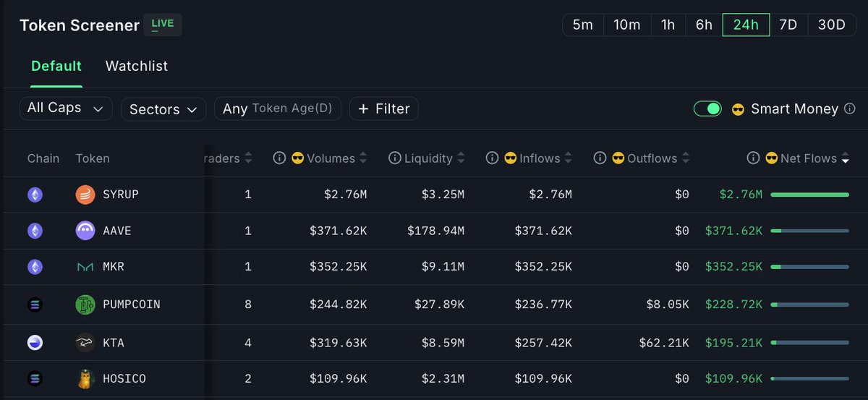Open the HOSICO token name
Image resolution: width=868 pixels, height=400 pixels.
pyautogui.click(x=124, y=379)
